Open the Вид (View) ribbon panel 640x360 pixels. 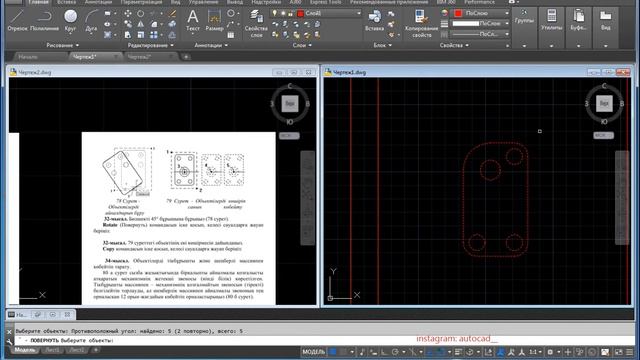click(x=605, y=27)
